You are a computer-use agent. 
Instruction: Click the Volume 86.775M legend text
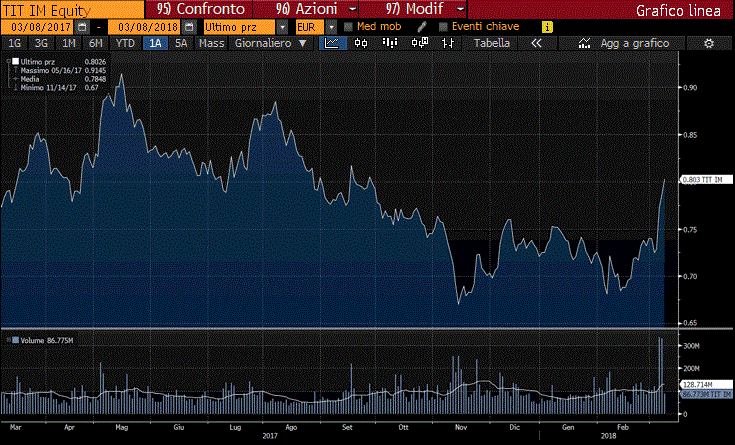coord(46,340)
